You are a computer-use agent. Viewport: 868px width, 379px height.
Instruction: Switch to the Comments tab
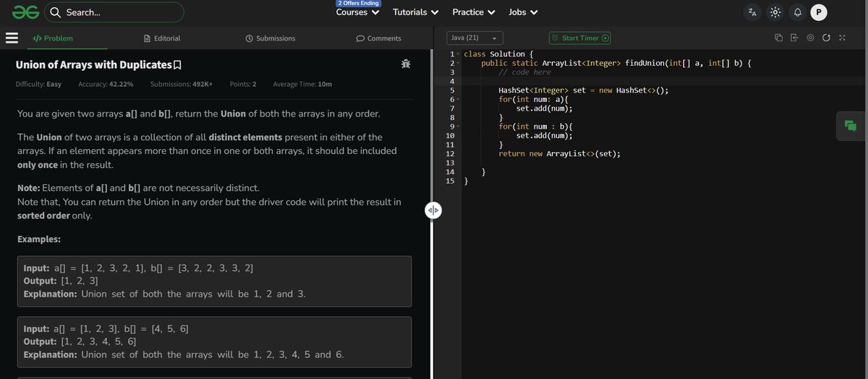(x=378, y=38)
